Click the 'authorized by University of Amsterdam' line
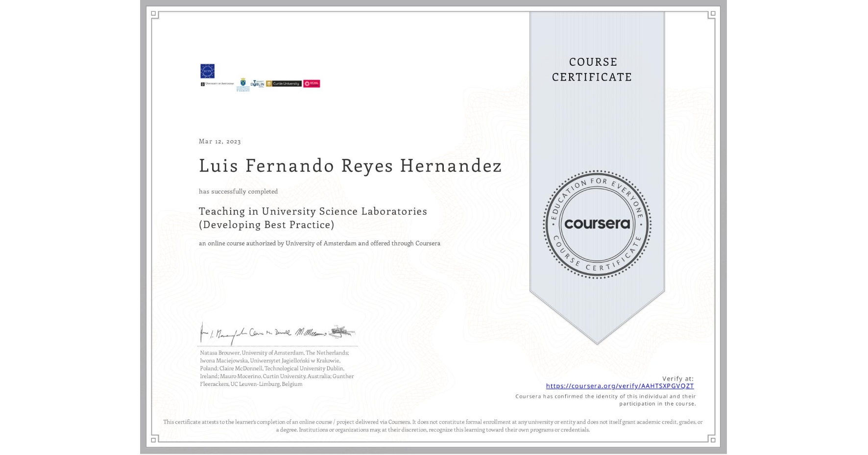 [x=319, y=243]
